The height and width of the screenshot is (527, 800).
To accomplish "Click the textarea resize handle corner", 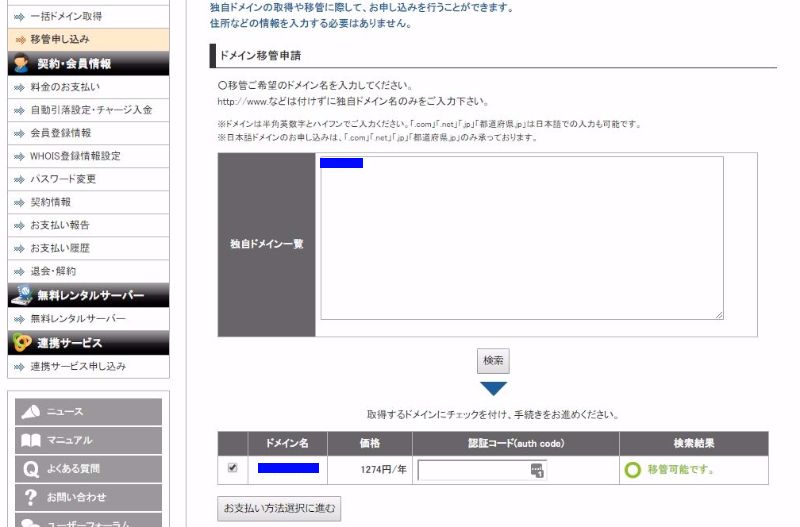I will pyautogui.click(x=718, y=315).
